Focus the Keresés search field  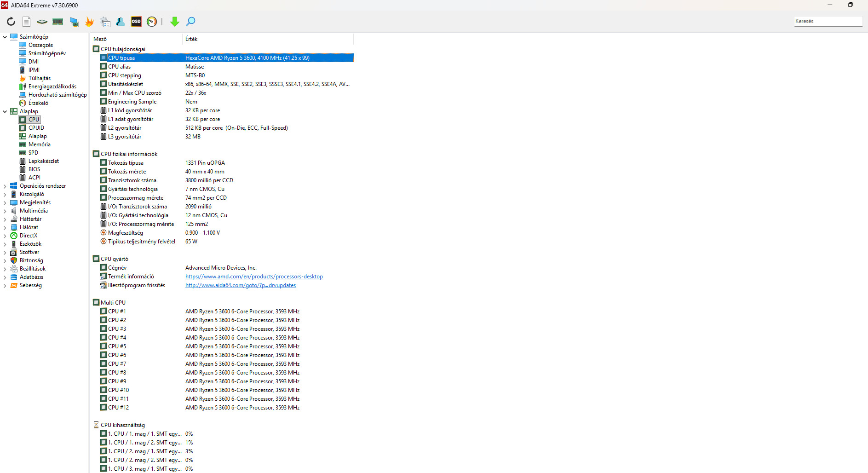point(828,21)
